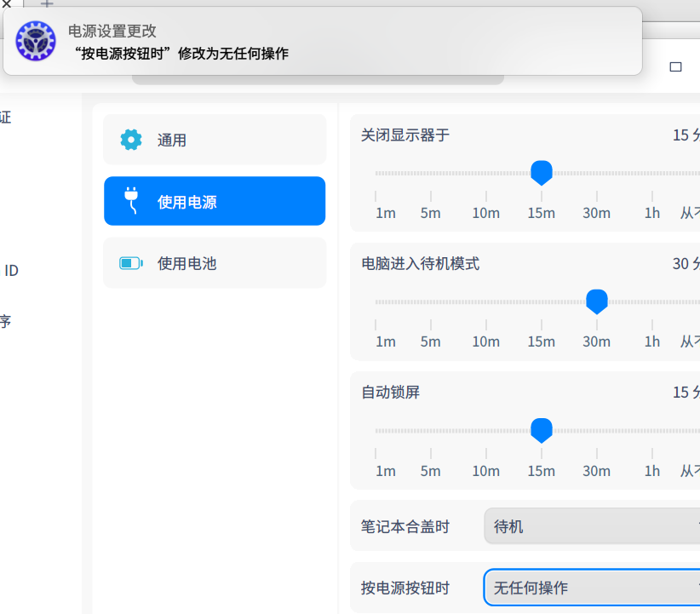This screenshot has width=700, height=614.
Task: Set 自动锁屏 slider to 30m mark
Action: point(597,431)
